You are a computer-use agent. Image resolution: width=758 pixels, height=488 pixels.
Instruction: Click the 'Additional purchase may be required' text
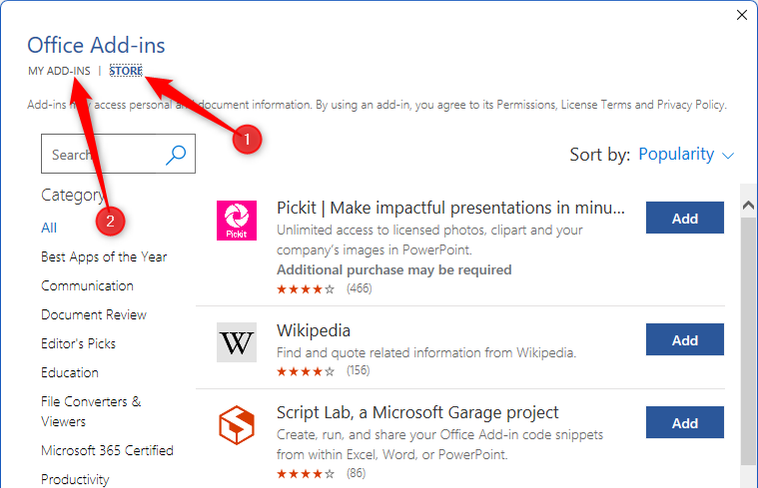[394, 270]
